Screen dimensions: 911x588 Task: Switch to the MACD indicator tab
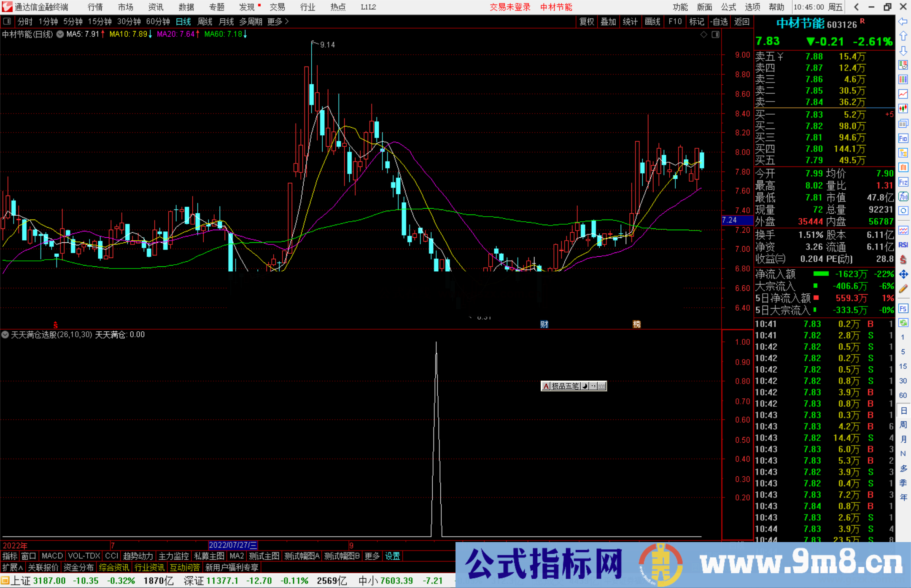(51, 556)
